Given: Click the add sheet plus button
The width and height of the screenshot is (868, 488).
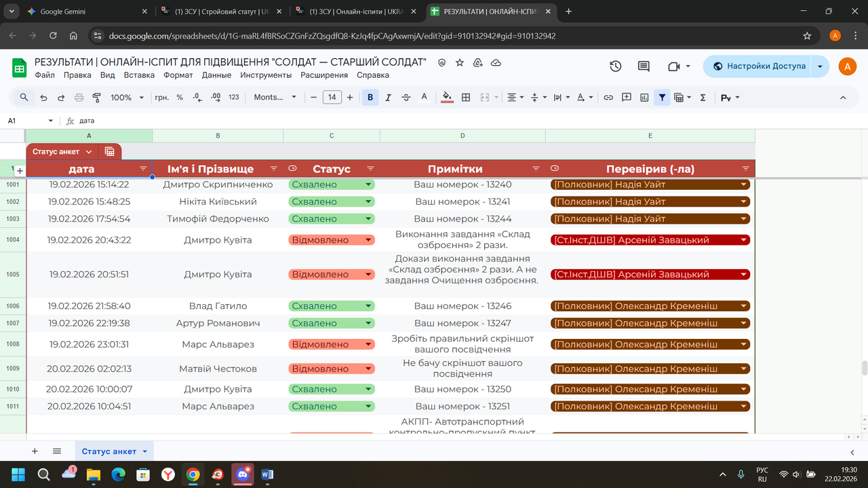Looking at the screenshot, I should (x=35, y=451).
